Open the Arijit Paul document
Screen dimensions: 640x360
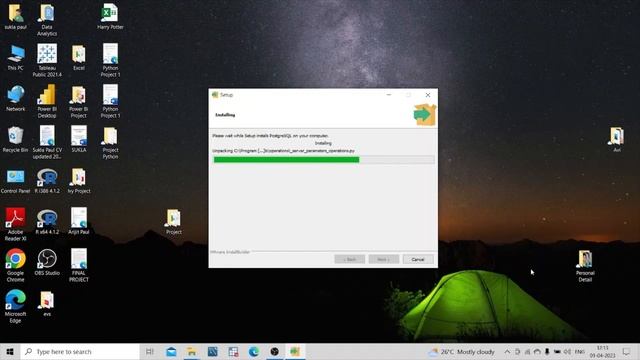[x=79, y=221]
